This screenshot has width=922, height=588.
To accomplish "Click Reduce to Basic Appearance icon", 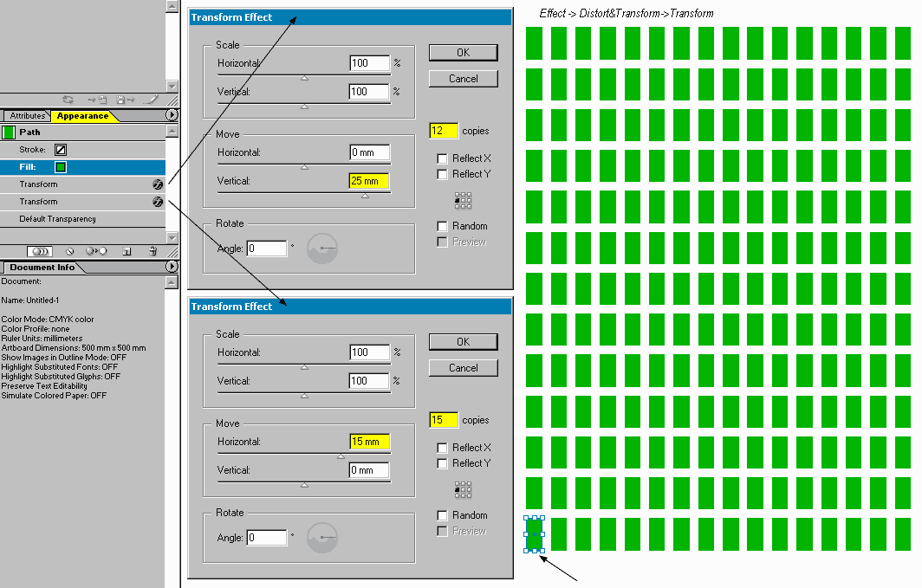I will click(x=96, y=251).
